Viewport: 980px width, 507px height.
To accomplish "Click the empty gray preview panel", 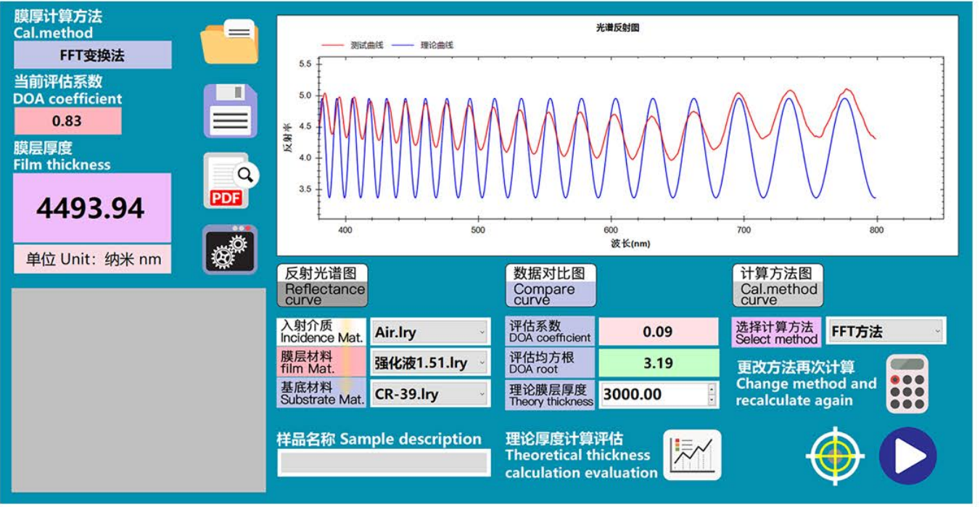I will pyautogui.click(x=139, y=390).
